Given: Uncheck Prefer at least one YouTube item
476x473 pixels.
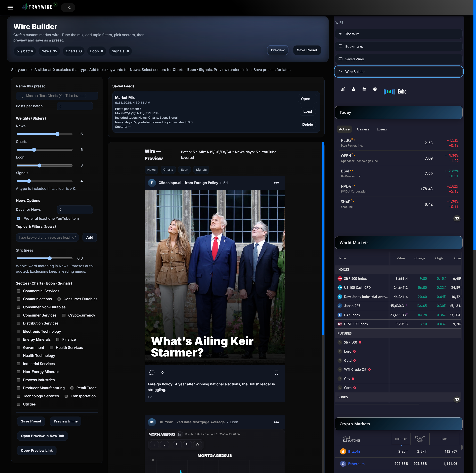Looking at the screenshot, I should tap(19, 219).
